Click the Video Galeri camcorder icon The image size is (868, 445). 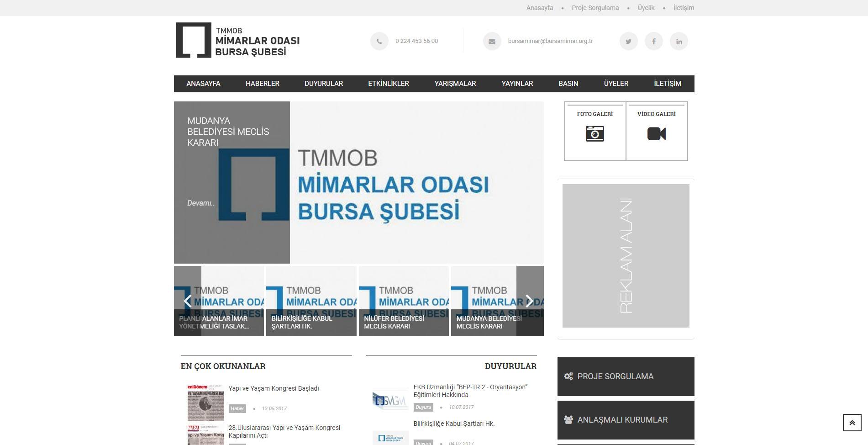coord(657,134)
